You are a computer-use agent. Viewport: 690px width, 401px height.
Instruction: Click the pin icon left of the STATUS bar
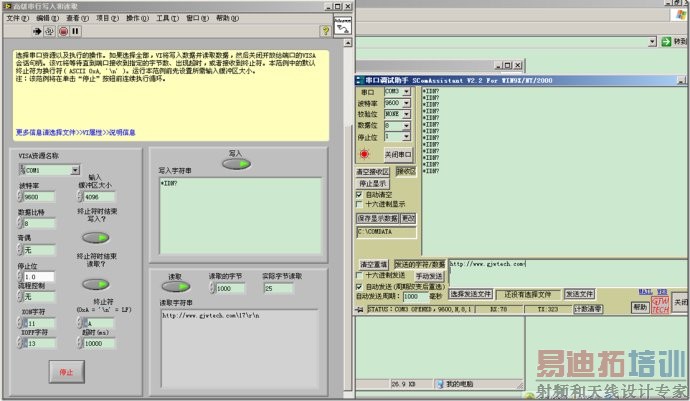pyautogui.click(x=360, y=309)
